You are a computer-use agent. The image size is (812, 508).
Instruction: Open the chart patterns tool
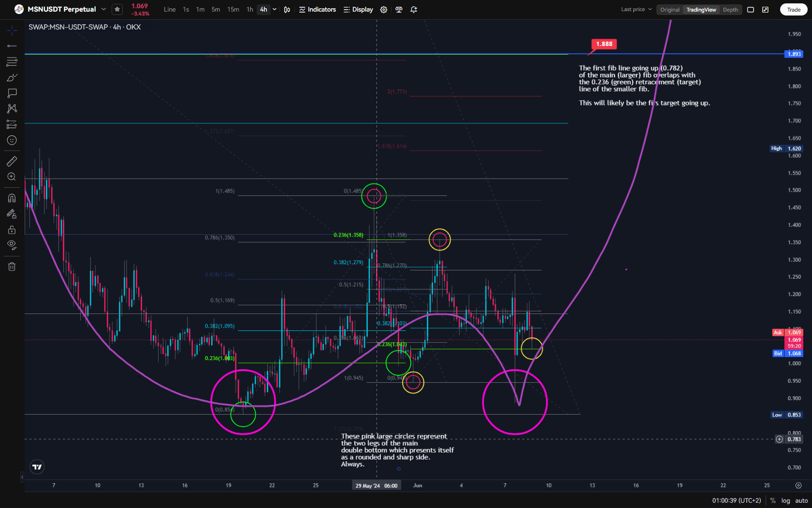(12, 108)
